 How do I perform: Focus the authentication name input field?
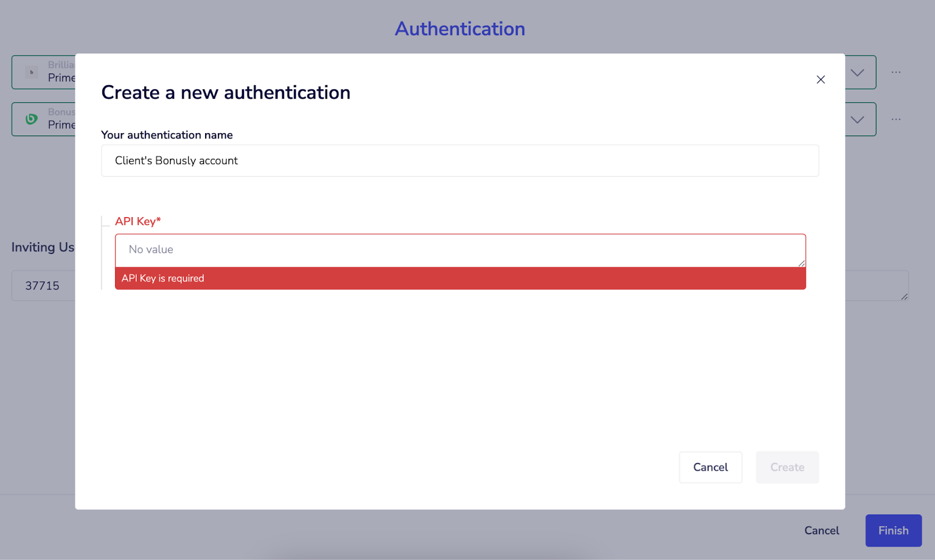460,161
